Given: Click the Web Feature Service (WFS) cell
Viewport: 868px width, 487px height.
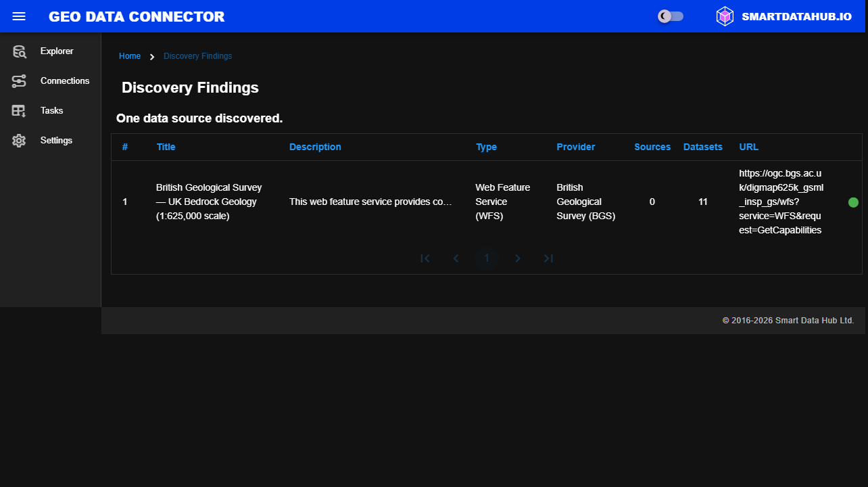Looking at the screenshot, I should pyautogui.click(x=503, y=202).
